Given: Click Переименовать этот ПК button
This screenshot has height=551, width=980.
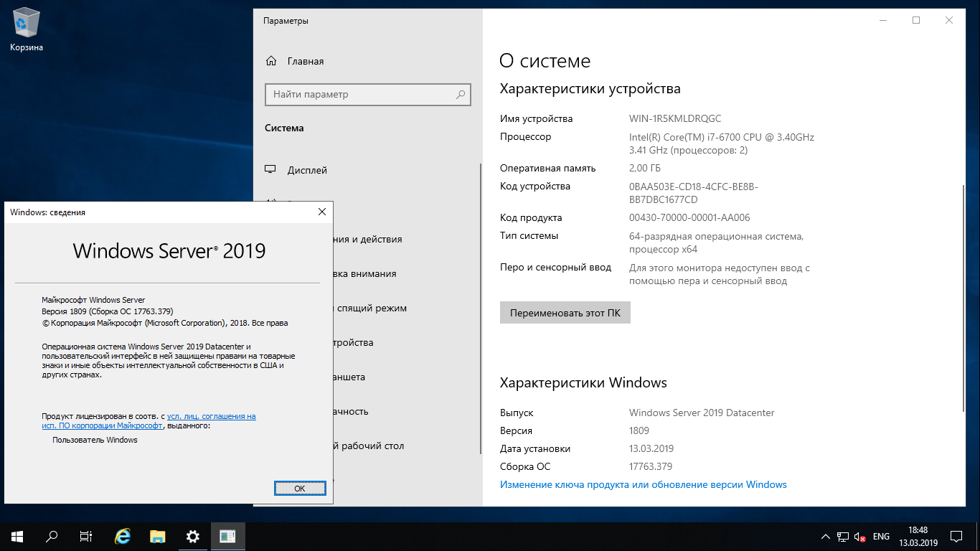Looking at the screenshot, I should [x=565, y=313].
